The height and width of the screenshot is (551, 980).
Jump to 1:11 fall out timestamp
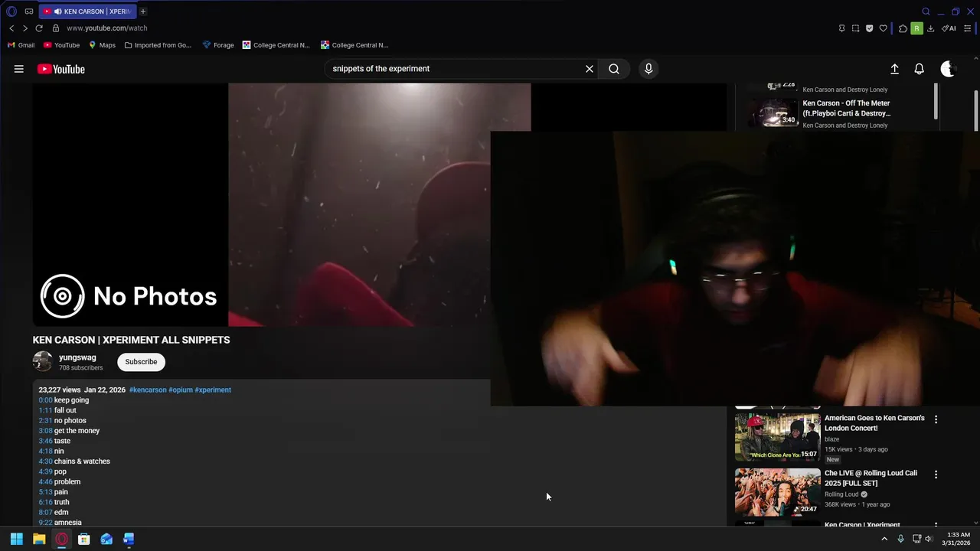pos(46,411)
